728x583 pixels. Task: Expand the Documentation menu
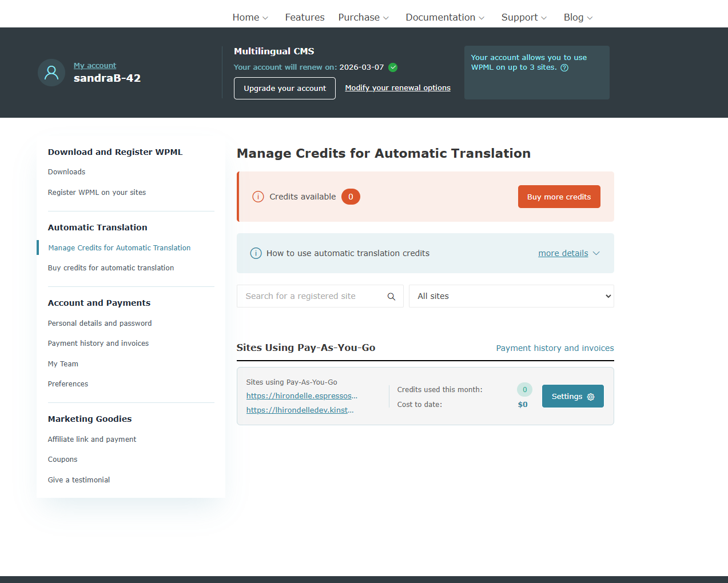coord(445,18)
